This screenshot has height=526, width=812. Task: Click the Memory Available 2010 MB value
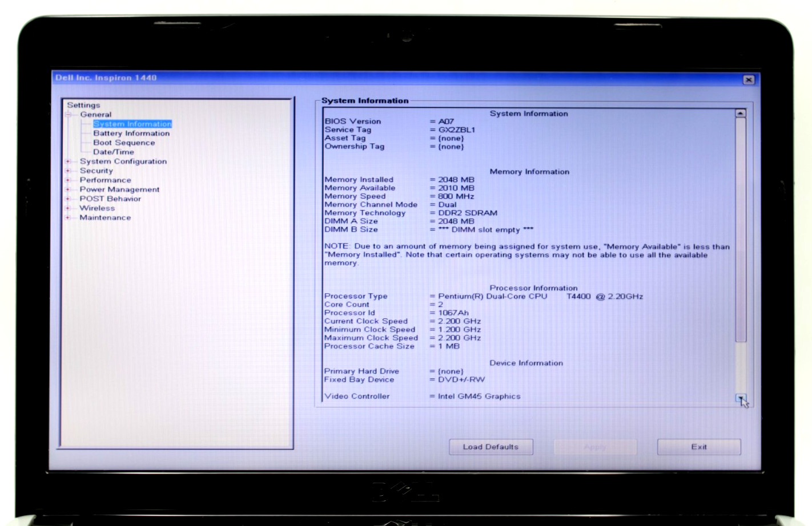click(456, 188)
